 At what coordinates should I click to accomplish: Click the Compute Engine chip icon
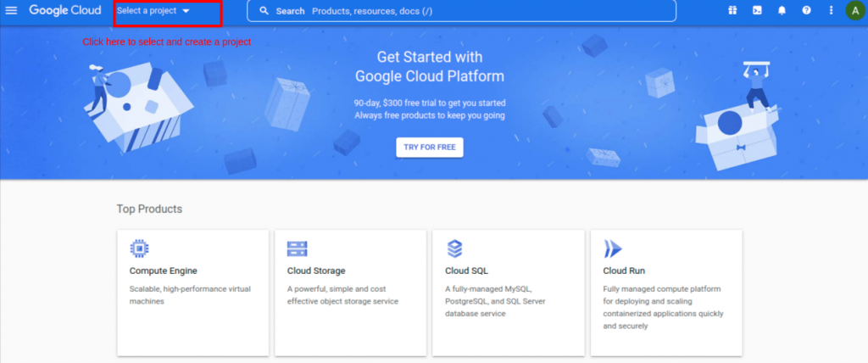(x=140, y=249)
